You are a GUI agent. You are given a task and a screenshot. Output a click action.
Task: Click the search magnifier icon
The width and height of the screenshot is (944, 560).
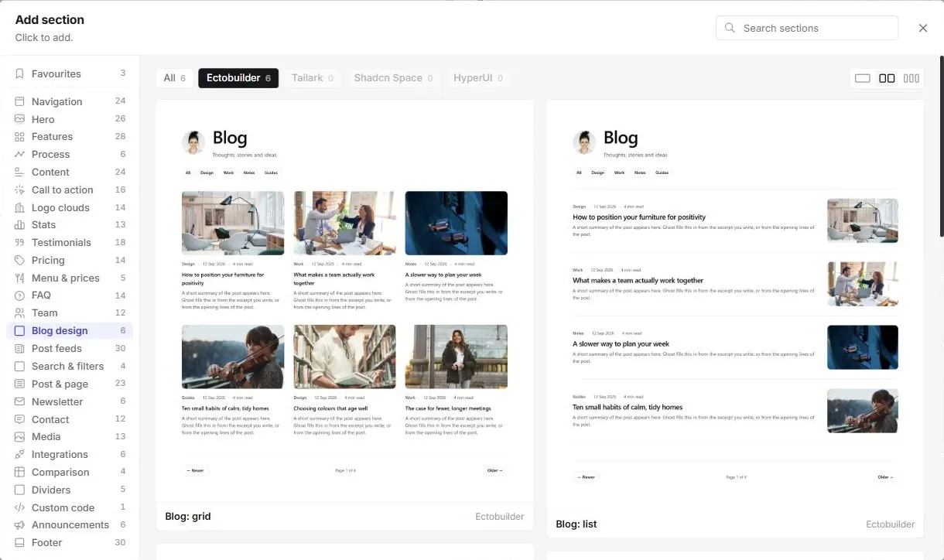coord(730,28)
